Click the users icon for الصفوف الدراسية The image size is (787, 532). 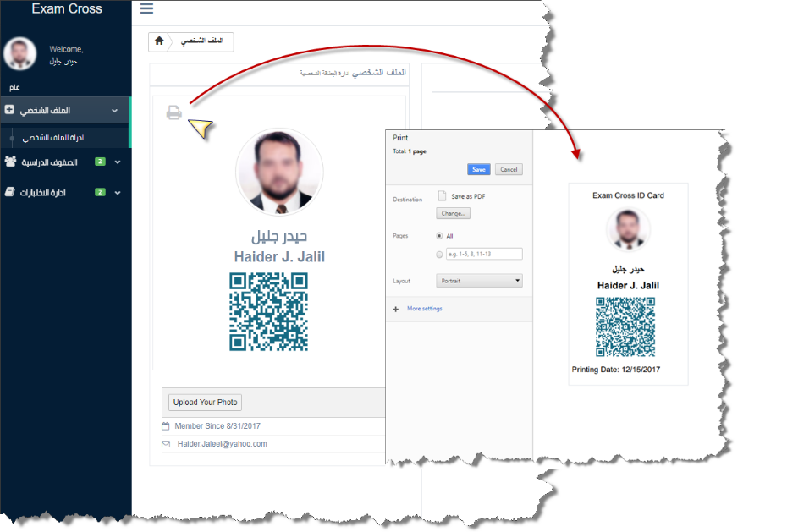(10, 162)
